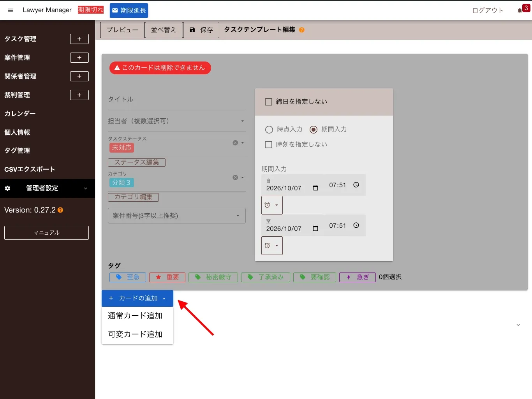Viewport: 532px width, 399px height.
Task: Click the タイトル input field
Action: pos(177,100)
